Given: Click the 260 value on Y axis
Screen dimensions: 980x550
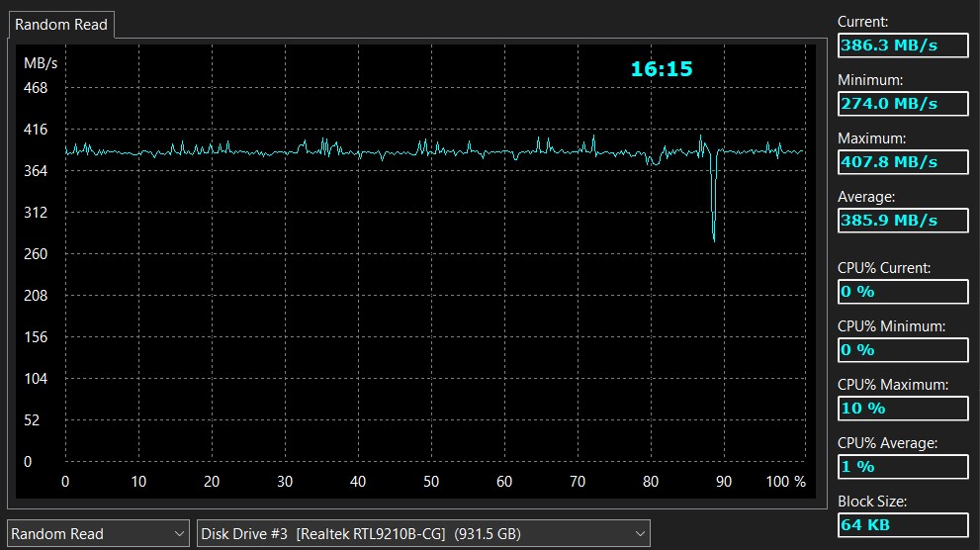Looking at the screenshot, I should 36,254.
